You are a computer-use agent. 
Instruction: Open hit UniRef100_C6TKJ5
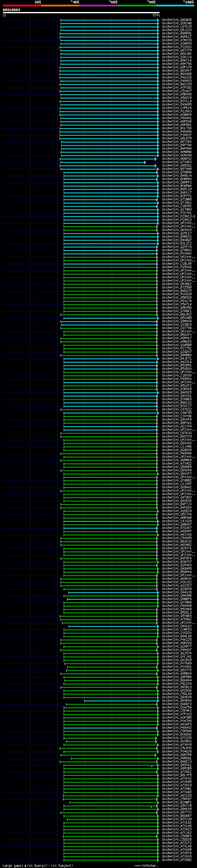point(177,26)
